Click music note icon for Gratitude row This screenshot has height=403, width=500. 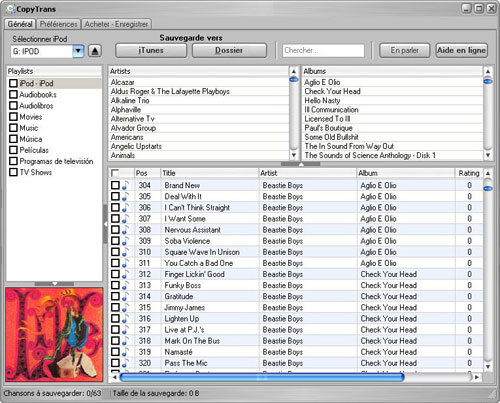coord(125,296)
